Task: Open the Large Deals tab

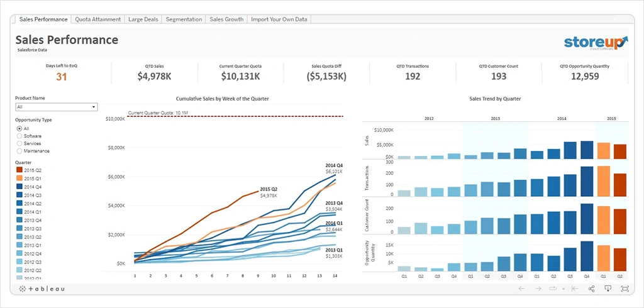Action: click(143, 19)
